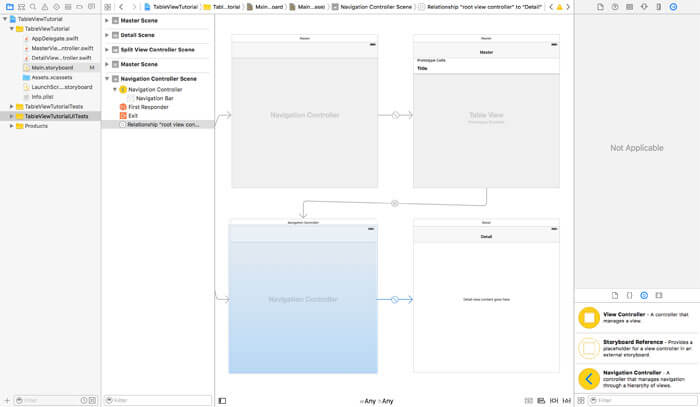Open the Code Snippet library tab

[x=629, y=295]
